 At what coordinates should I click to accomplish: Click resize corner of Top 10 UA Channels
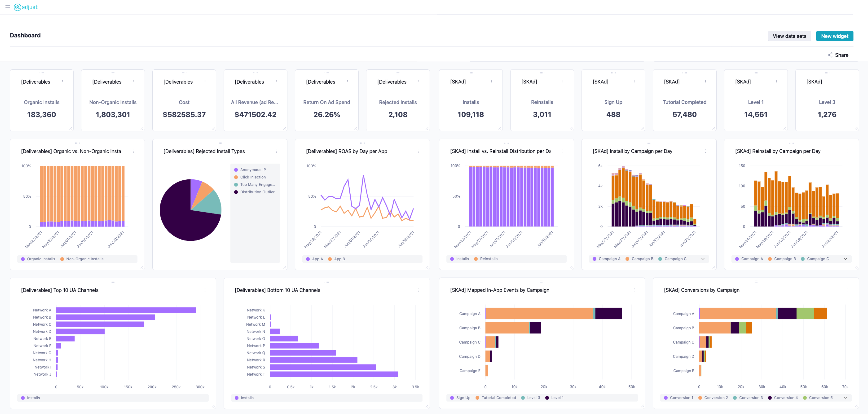213,406
